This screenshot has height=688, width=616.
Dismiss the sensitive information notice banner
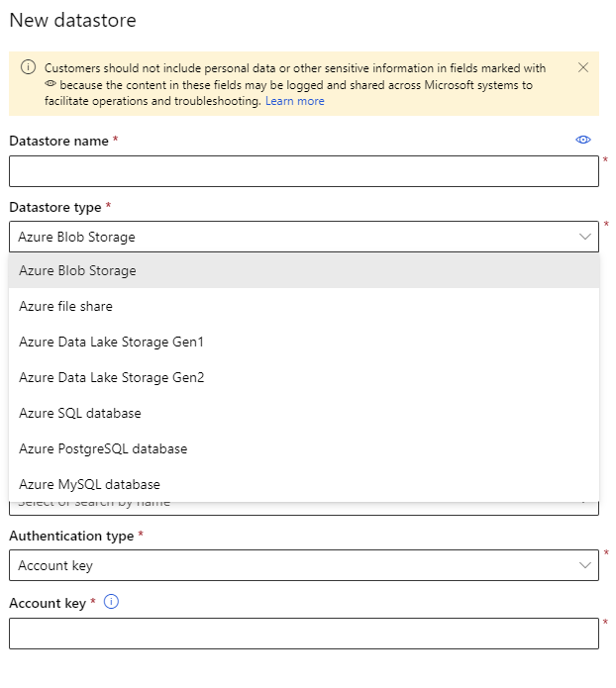click(583, 67)
